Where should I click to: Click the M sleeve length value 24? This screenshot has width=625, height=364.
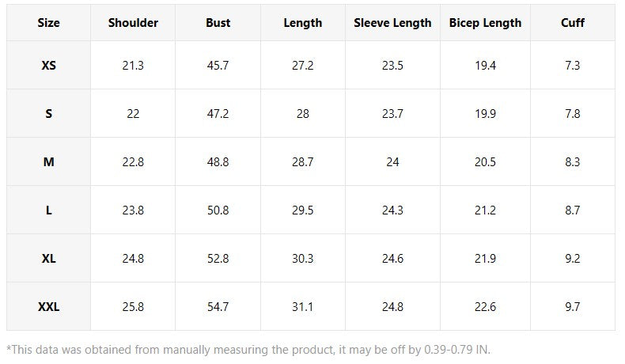coord(392,162)
